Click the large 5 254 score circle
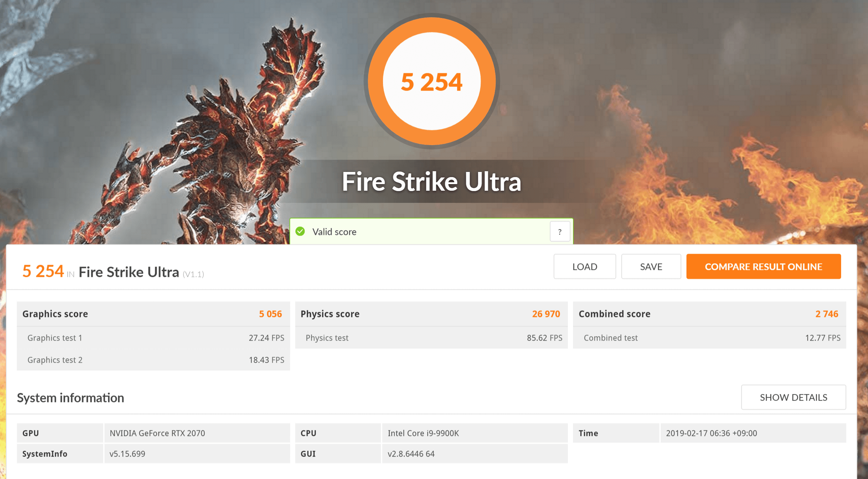The image size is (868, 479). tap(432, 81)
